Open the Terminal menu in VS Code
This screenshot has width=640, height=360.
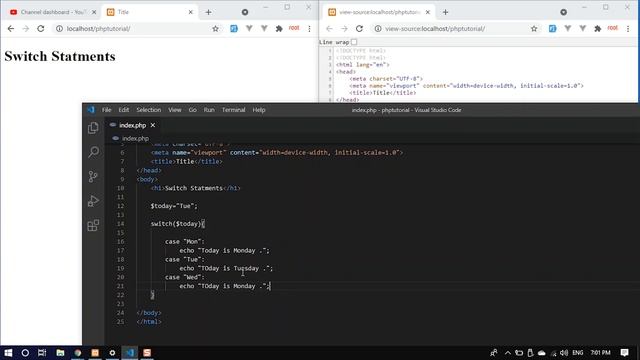coord(233,110)
